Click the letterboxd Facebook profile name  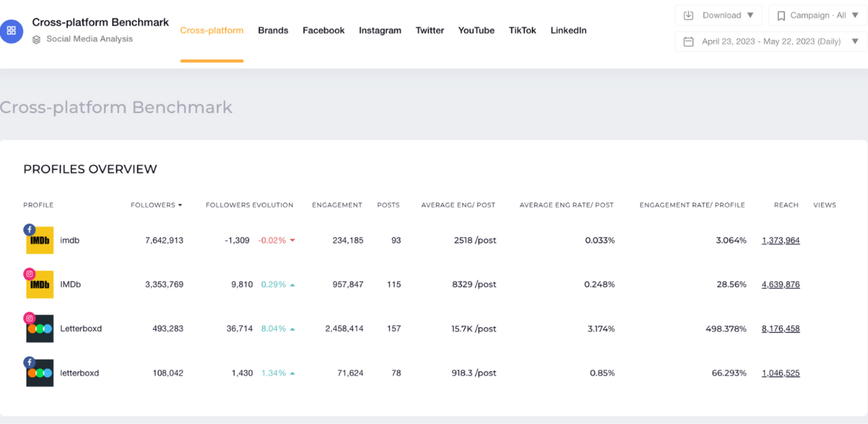coord(80,374)
